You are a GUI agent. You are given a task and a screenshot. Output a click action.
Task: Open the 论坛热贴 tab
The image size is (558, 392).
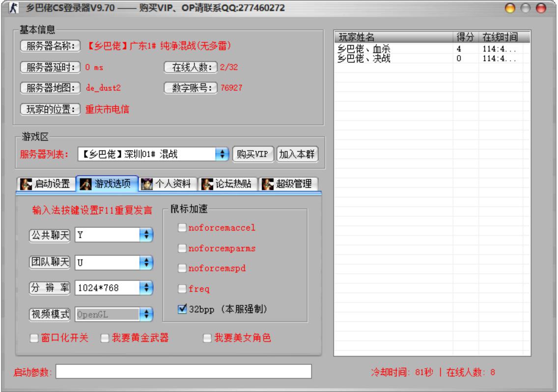tap(228, 184)
